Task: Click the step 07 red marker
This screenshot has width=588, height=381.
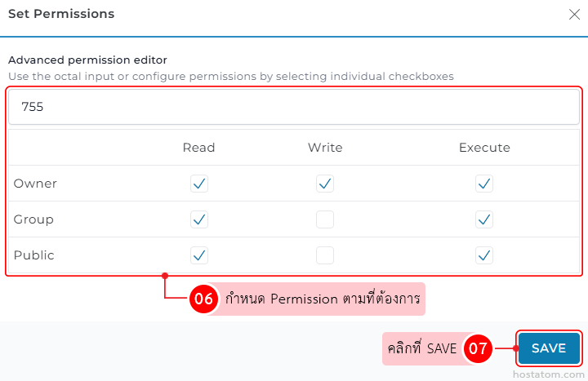Action: tap(477, 349)
